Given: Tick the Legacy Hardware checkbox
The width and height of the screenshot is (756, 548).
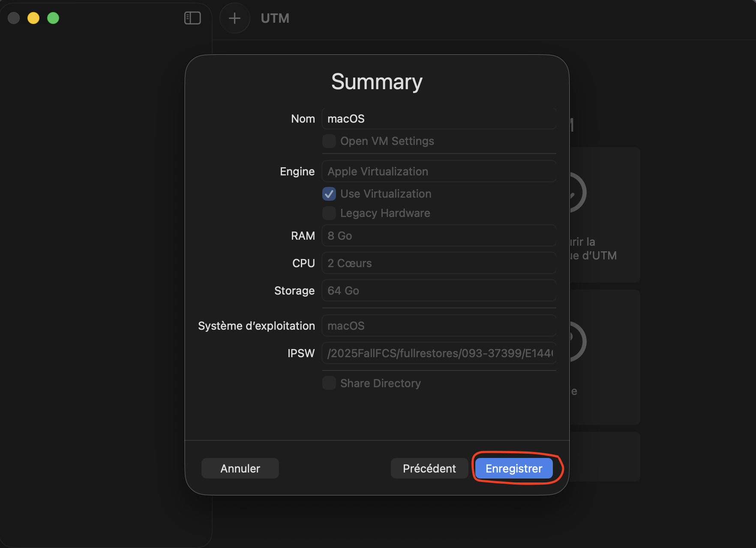Looking at the screenshot, I should (329, 213).
